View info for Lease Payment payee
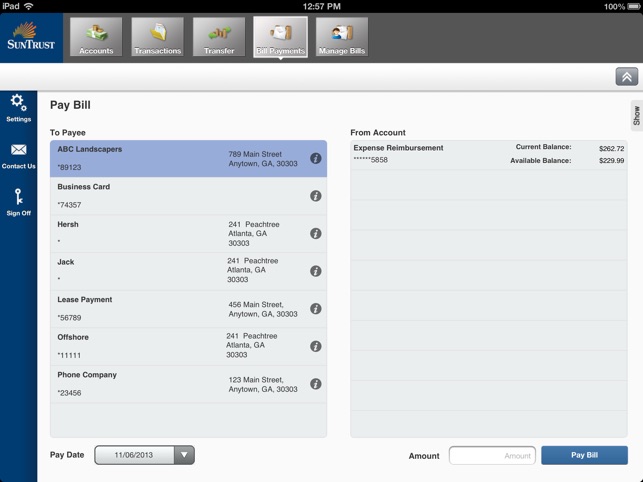643x482 pixels. (x=315, y=309)
